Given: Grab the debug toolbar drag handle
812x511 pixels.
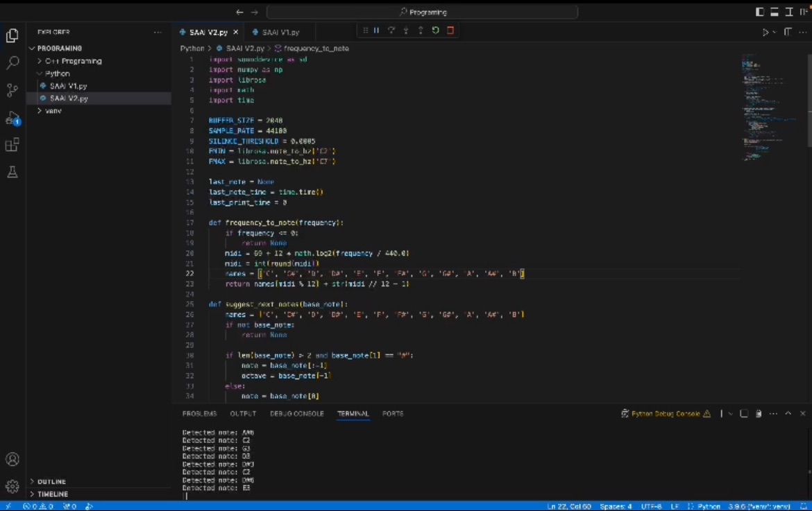Looking at the screenshot, I should [365, 31].
